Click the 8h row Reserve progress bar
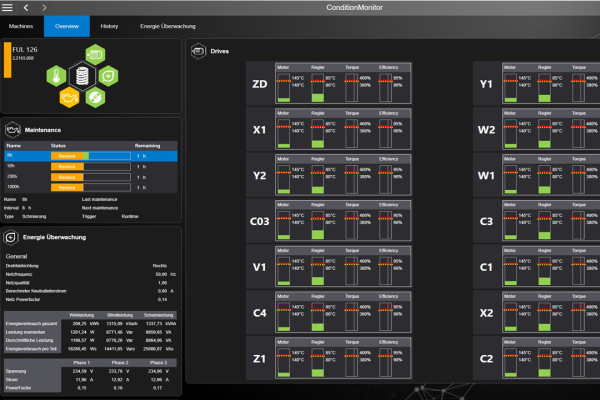This screenshot has width=600, height=400. pyautogui.click(x=91, y=156)
